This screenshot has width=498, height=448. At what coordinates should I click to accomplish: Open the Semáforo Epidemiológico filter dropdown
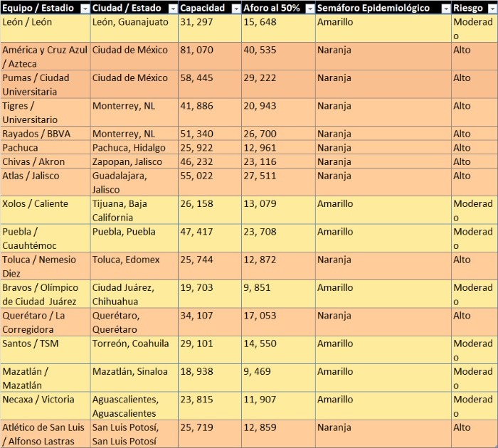click(x=445, y=9)
